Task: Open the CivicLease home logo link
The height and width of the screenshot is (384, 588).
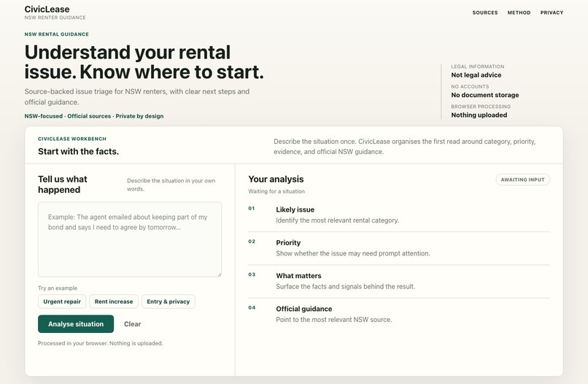Action: (x=55, y=12)
